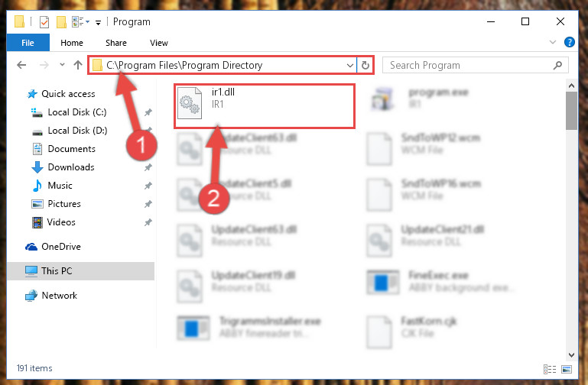The height and width of the screenshot is (385, 588).
Task: Switch to details view layout
Action: 550,369
